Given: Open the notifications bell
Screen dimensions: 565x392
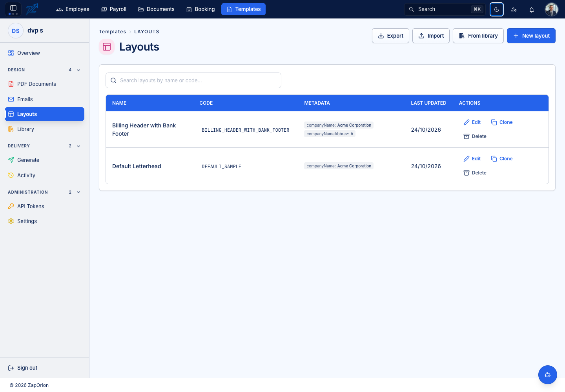Looking at the screenshot, I should pos(532,9).
